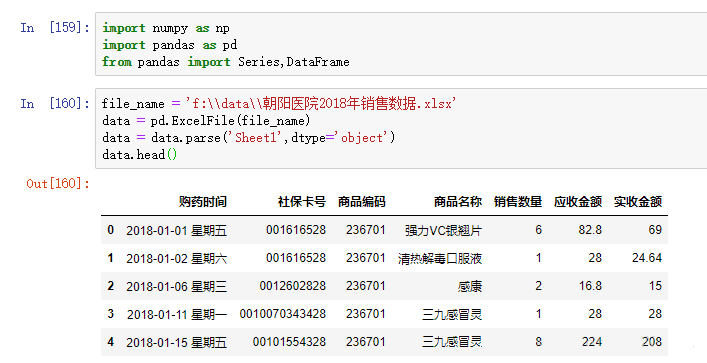Viewport: 707px width, 363px height.
Task: Click received amount 69
Action: coord(655,230)
